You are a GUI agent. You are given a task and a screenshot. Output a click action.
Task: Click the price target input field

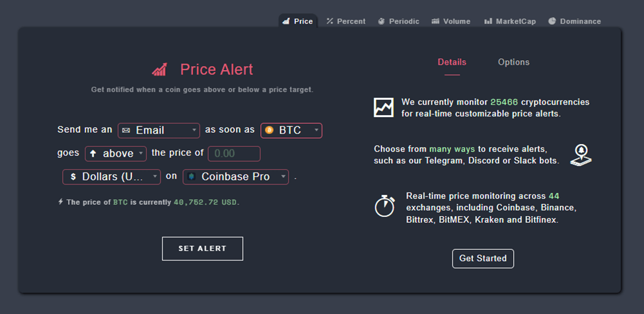click(x=234, y=153)
